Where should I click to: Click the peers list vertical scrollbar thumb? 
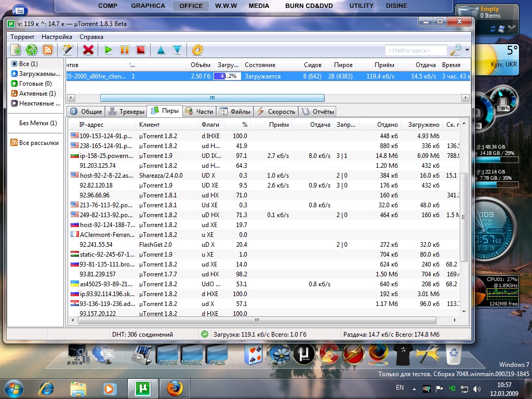tap(463, 217)
